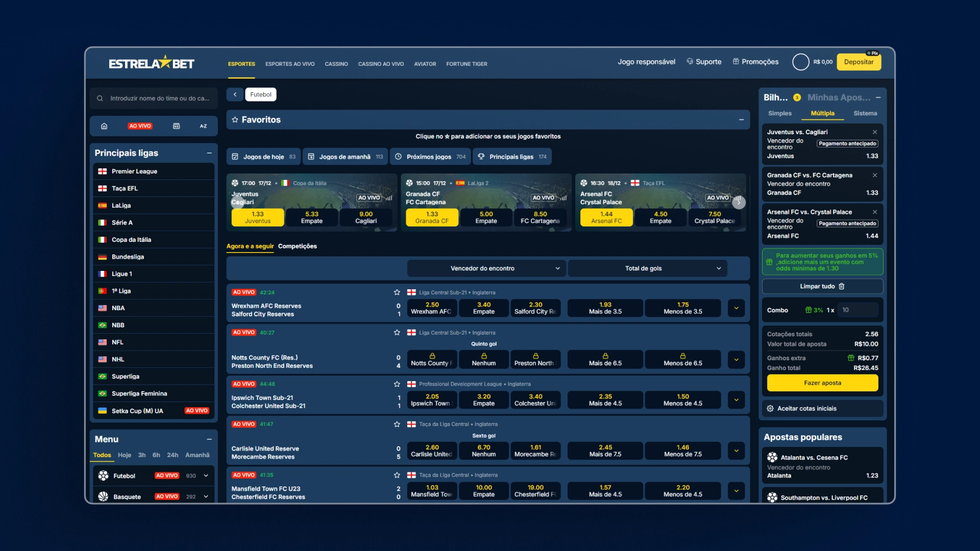
Task: Click the EstrelaBet logo
Action: tap(152, 63)
